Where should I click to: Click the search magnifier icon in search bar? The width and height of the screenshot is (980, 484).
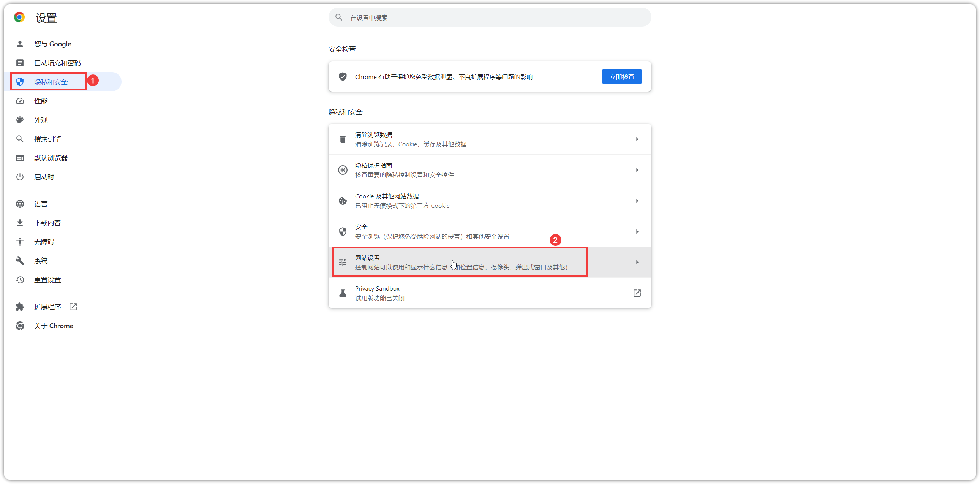(x=338, y=17)
